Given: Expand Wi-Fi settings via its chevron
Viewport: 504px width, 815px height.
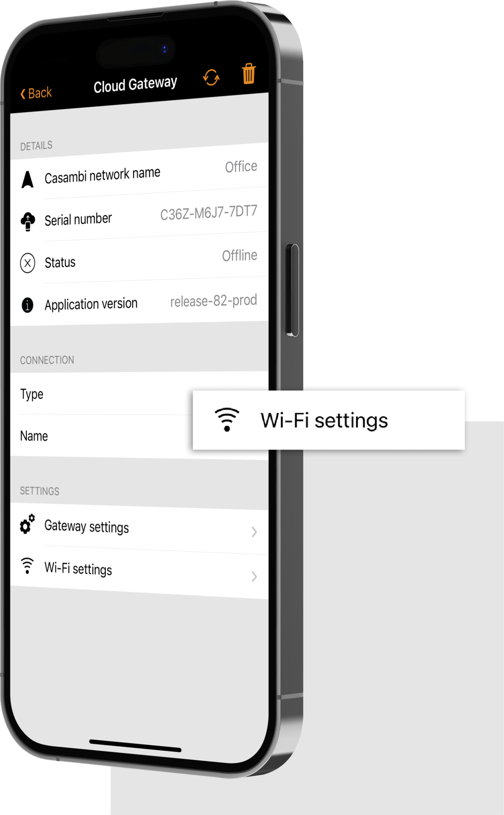Looking at the screenshot, I should (x=254, y=576).
